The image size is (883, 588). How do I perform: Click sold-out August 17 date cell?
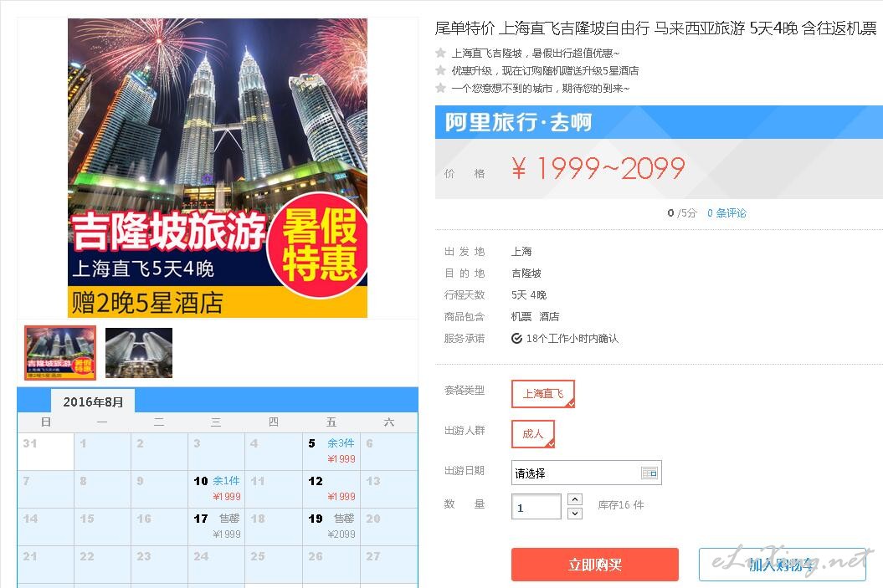[x=217, y=527]
